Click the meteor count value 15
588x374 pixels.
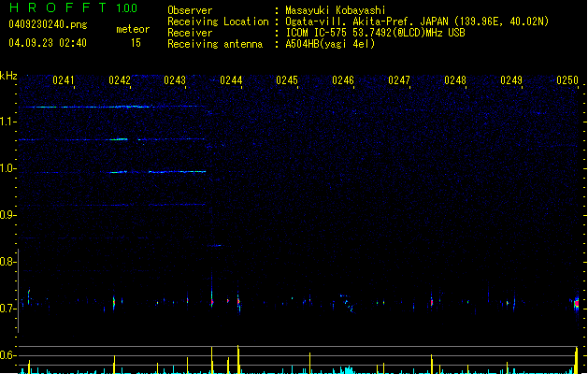tap(136, 43)
